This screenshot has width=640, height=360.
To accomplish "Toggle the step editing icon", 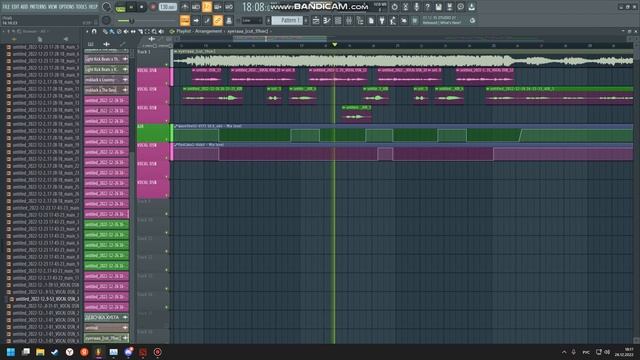I will pyautogui.click(x=207, y=20).
